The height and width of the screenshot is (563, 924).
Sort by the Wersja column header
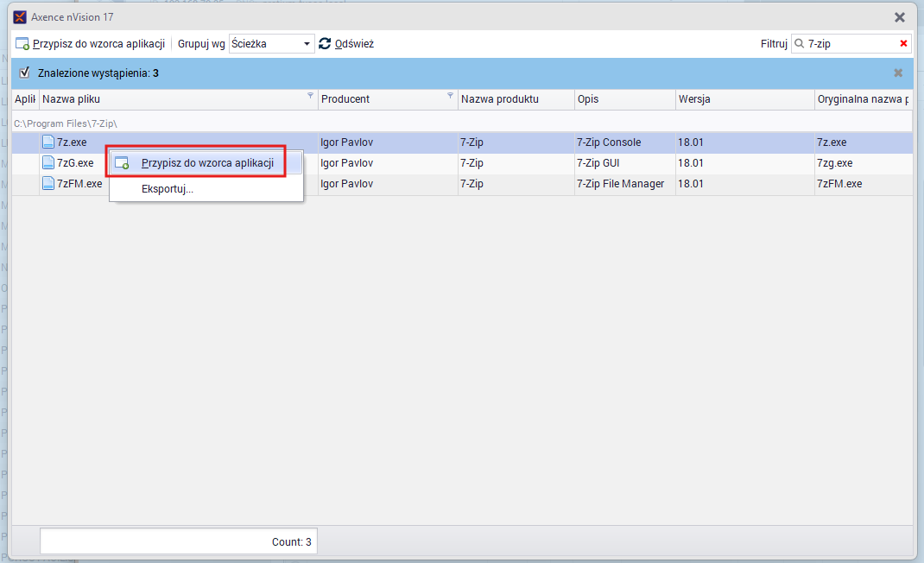click(743, 99)
